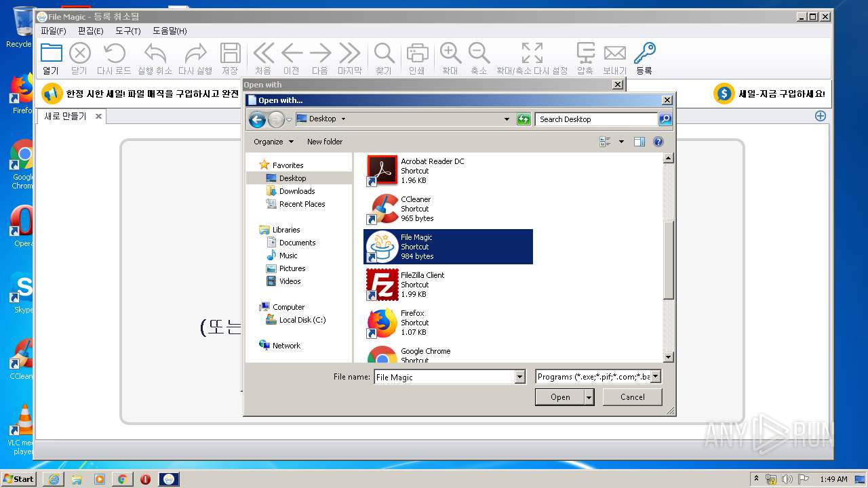Click the Redo (다시 실행) arrow icon

click(196, 53)
